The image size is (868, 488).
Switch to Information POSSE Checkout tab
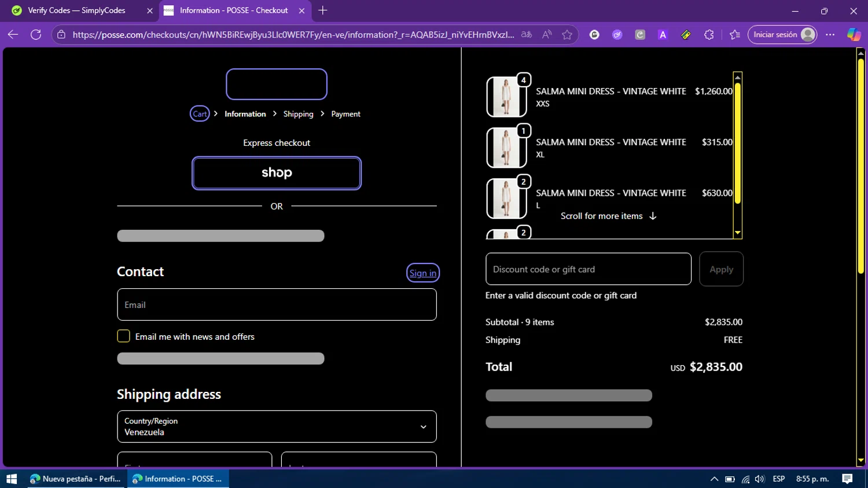[x=234, y=10]
